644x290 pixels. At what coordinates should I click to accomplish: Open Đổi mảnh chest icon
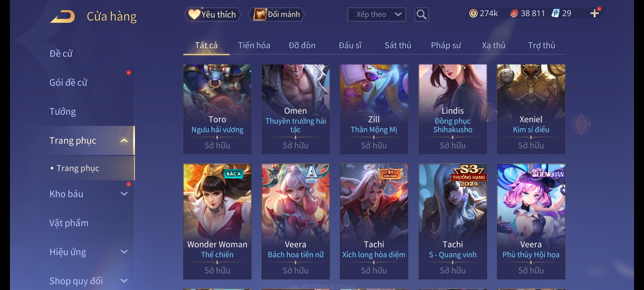[276, 15]
